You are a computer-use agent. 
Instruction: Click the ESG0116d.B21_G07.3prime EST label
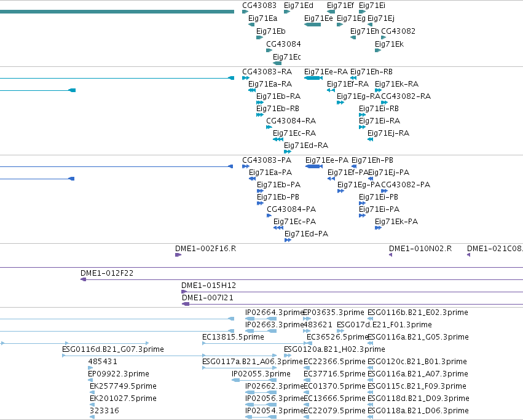(x=113, y=349)
